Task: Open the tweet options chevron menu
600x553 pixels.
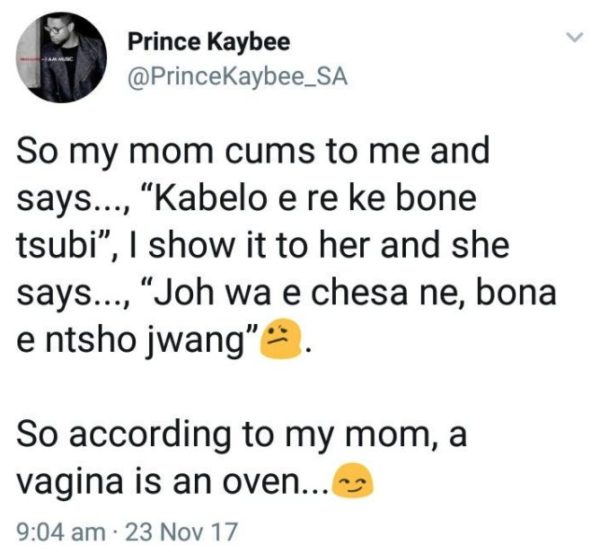Action: (575, 37)
